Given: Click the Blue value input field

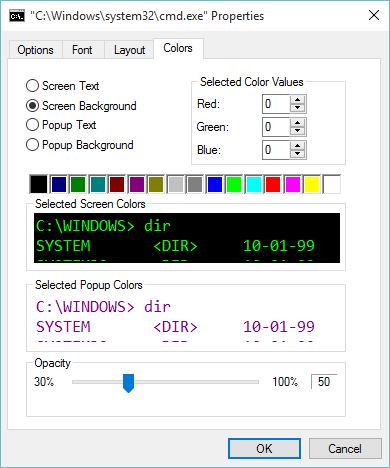Looking at the screenshot, I should (x=276, y=150).
